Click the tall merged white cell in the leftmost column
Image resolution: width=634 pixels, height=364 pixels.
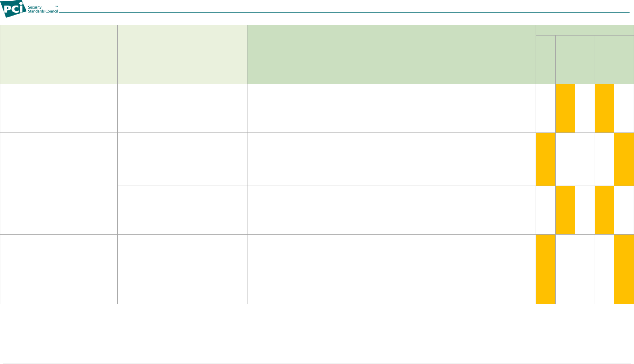click(59, 184)
